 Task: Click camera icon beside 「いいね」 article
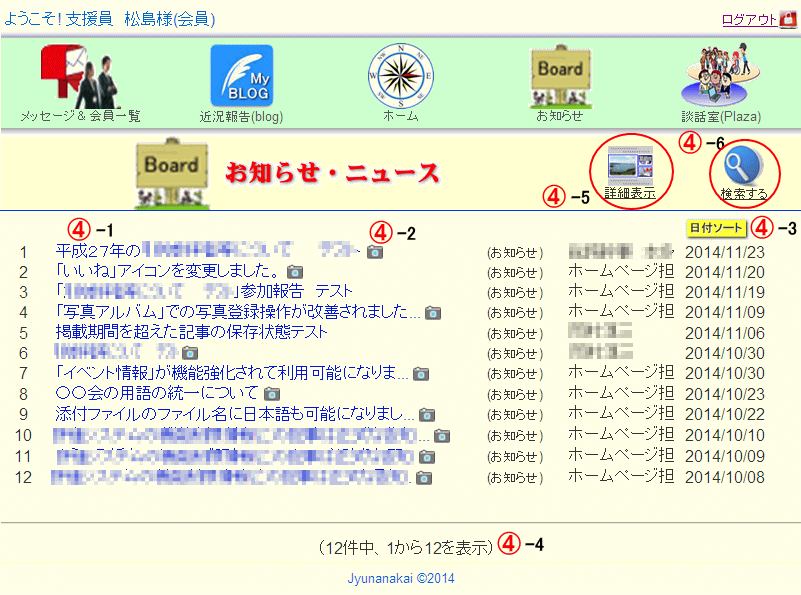pos(295,272)
